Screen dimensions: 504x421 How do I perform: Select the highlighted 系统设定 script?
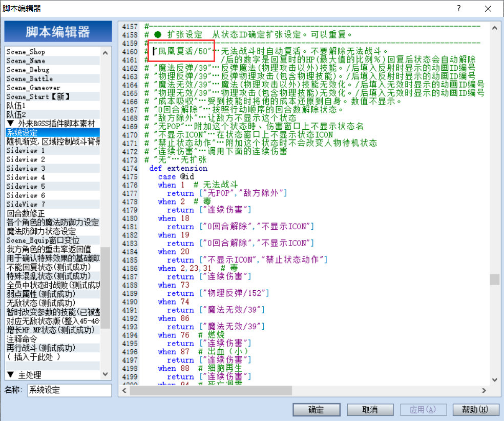click(53, 132)
